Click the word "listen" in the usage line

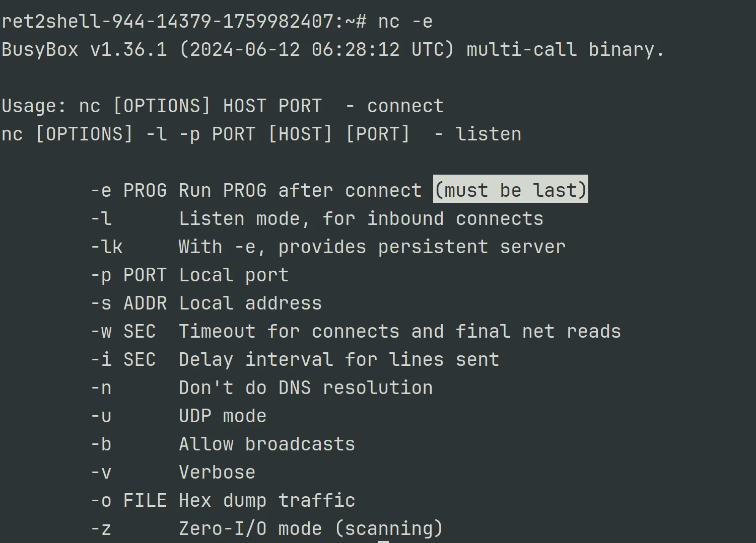tap(488, 134)
